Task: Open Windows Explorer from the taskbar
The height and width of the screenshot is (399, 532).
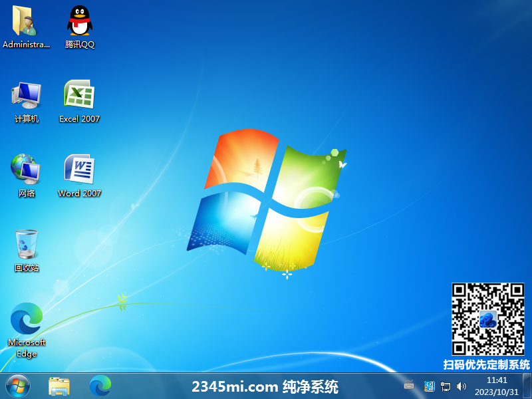Action: (59, 386)
